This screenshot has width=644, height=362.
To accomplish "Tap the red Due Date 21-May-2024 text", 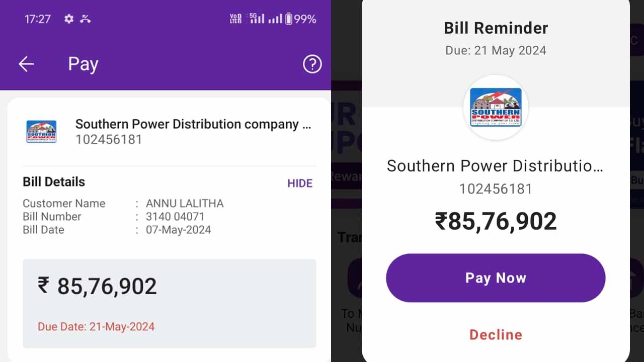I will [x=96, y=326].
